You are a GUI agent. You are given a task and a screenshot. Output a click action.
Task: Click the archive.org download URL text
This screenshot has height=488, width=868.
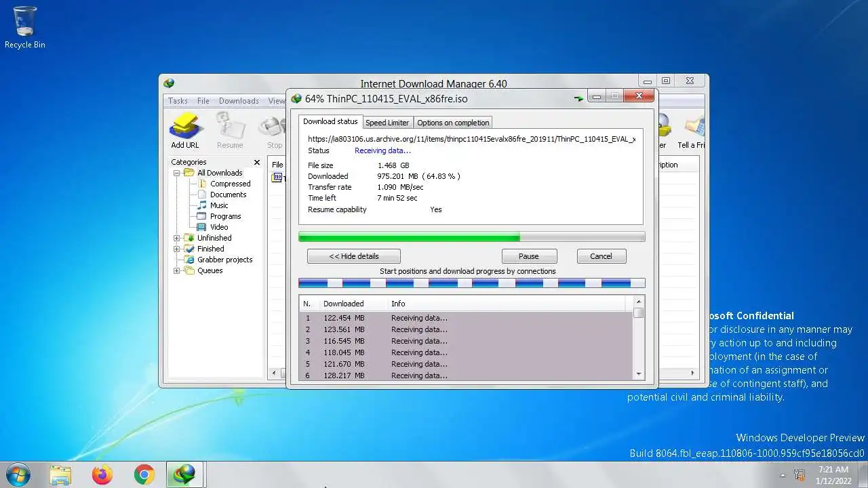[x=471, y=139]
